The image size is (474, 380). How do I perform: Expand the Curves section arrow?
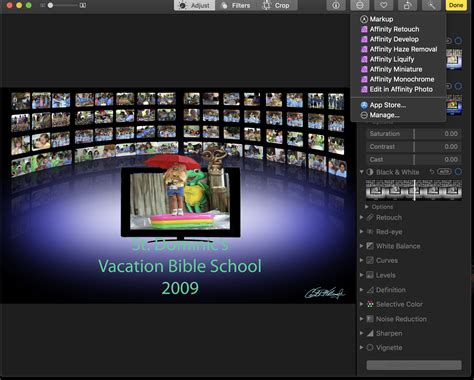[361, 260]
